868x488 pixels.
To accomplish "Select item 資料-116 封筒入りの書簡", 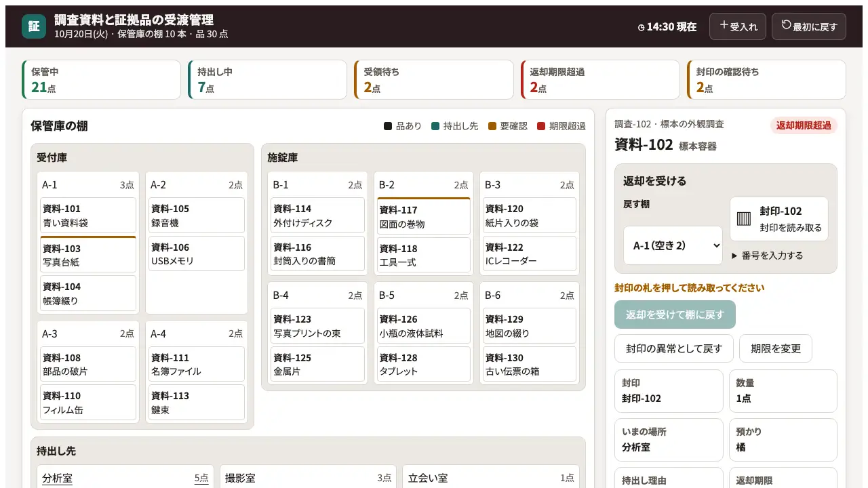I will point(317,253).
